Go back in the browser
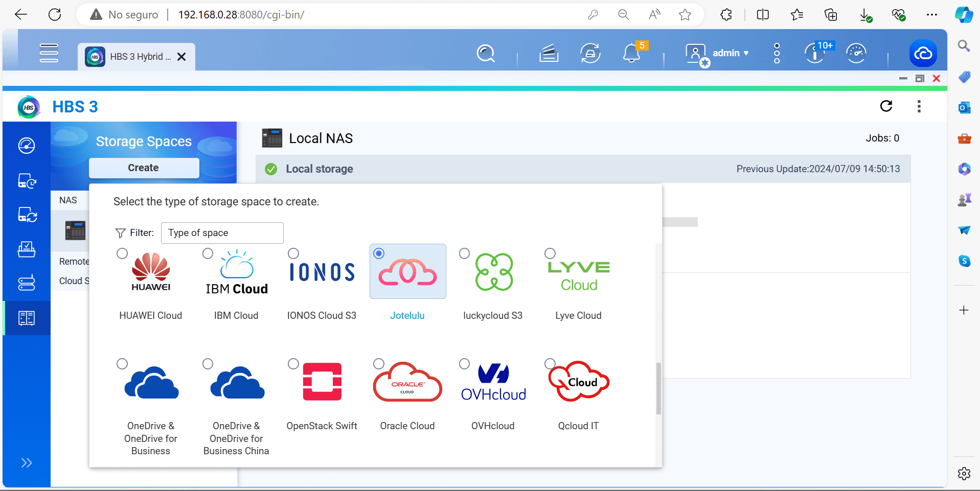Screen dimensions: 980x491 click(21, 15)
